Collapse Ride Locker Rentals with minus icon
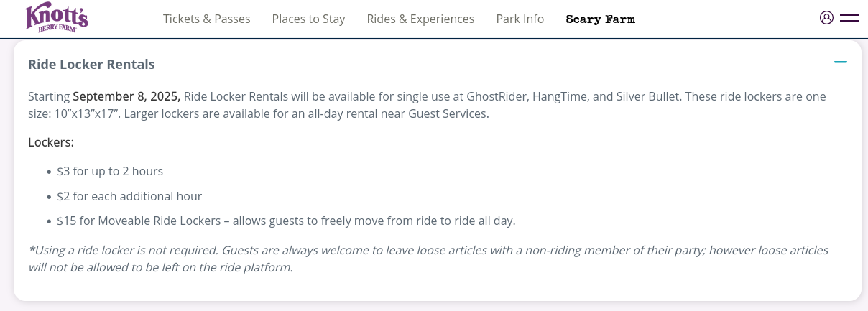 [x=840, y=62]
